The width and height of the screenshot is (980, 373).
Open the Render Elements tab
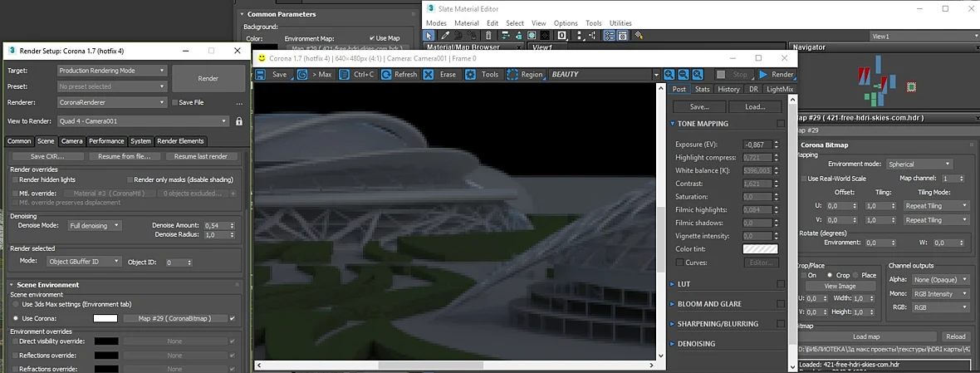pos(180,141)
